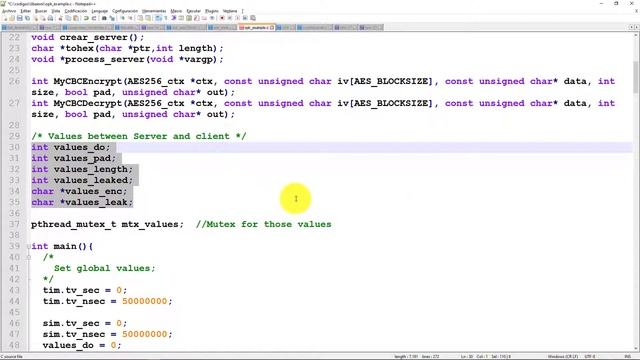This screenshot has height=360, width=640.
Task: Open the Editar menu
Action: pyautogui.click(x=26, y=11)
